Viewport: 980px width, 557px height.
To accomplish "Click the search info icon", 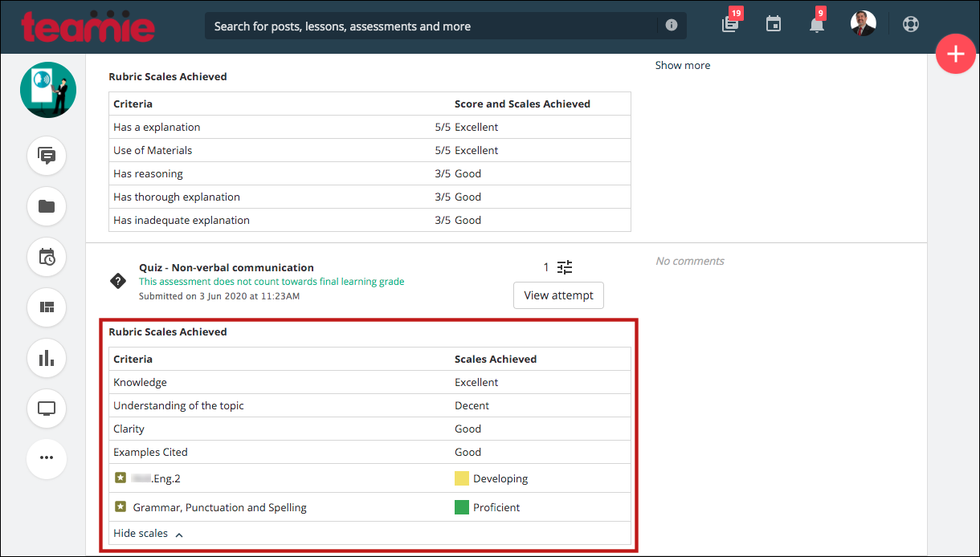I will click(672, 26).
